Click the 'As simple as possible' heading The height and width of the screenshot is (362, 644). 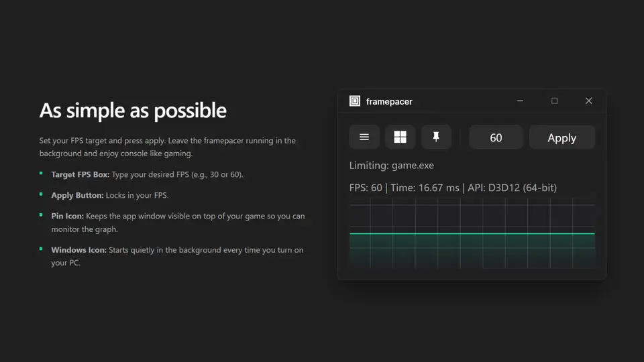click(133, 111)
